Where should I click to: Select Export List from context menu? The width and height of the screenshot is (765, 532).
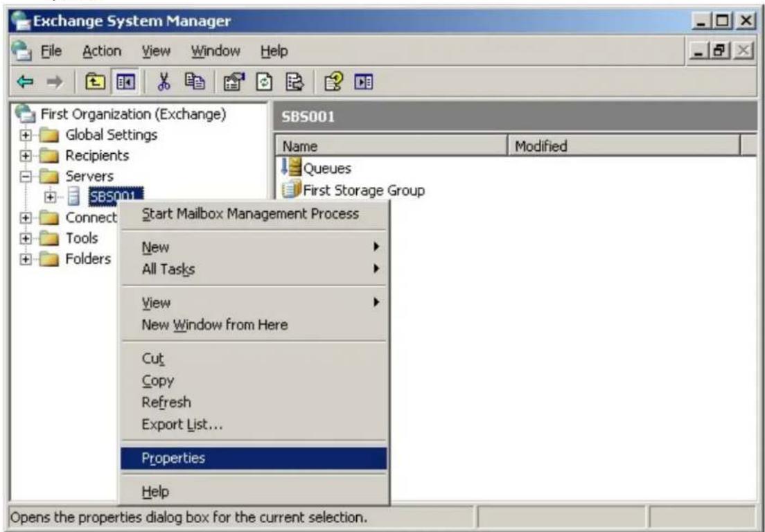[x=254, y=424]
